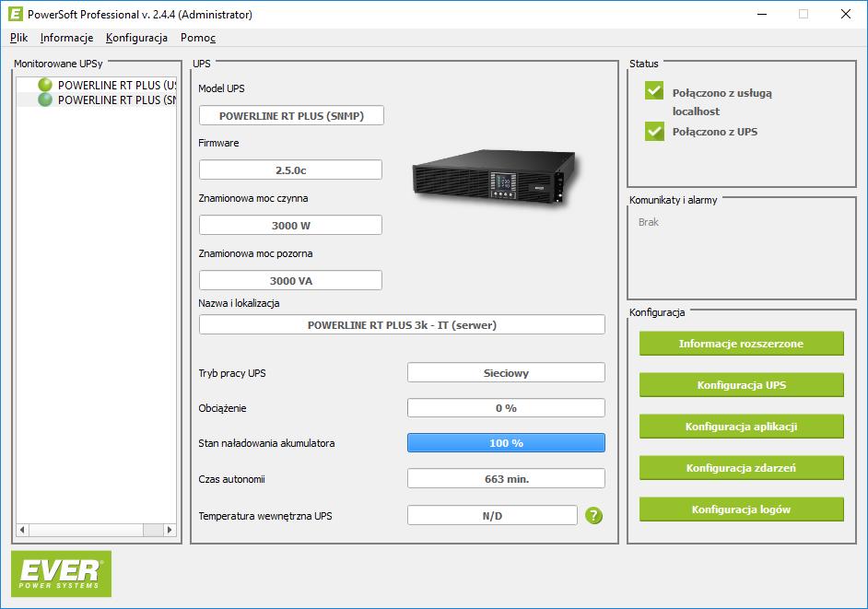Open the Plik menu
This screenshot has width=868, height=609.
point(18,38)
